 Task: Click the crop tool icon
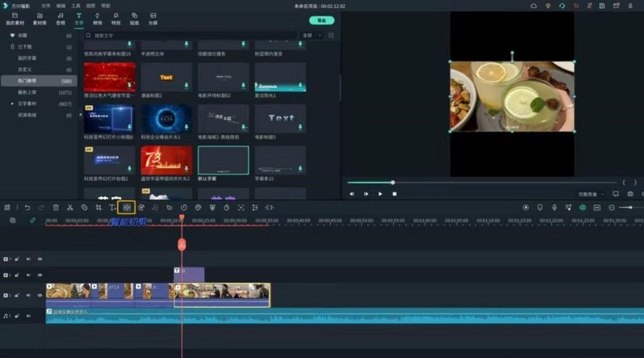pos(98,208)
